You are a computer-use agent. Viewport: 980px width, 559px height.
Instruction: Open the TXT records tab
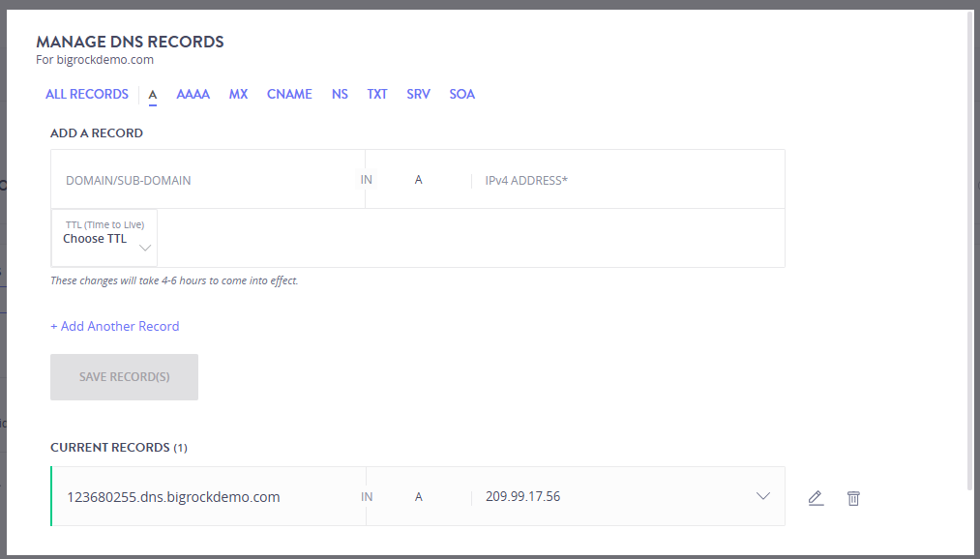(x=377, y=95)
